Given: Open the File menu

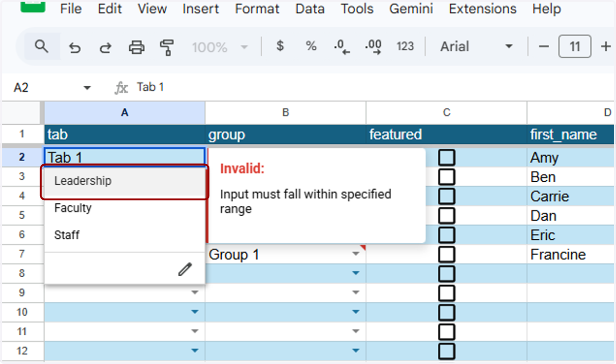Looking at the screenshot, I should pyautogui.click(x=71, y=9).
